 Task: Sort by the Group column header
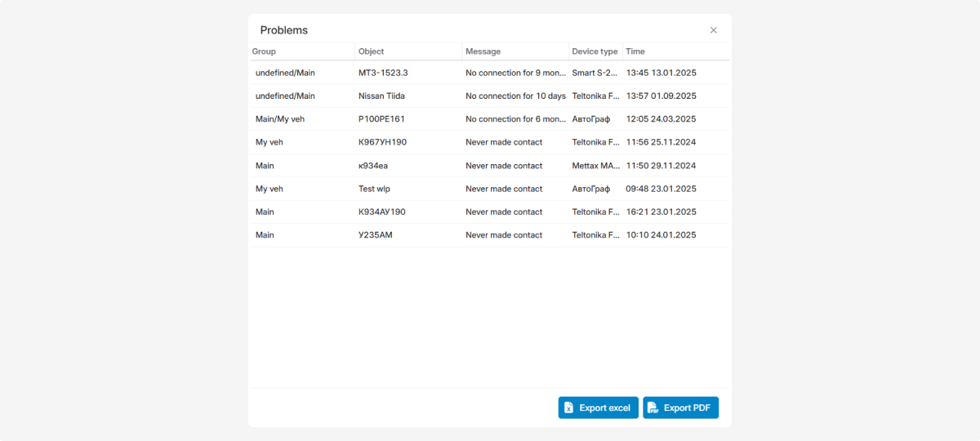(264, 51)
